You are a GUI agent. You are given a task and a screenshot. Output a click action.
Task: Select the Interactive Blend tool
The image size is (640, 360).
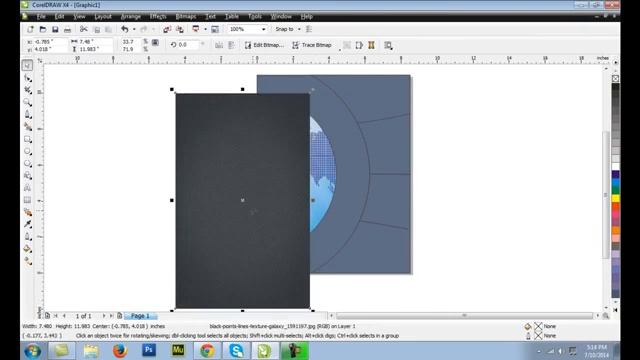[x=27, y=212]
